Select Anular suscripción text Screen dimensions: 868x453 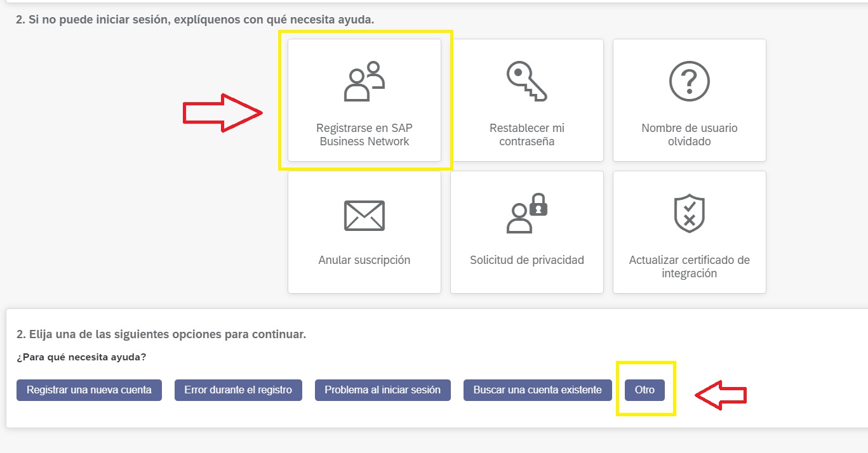(364, 260)
